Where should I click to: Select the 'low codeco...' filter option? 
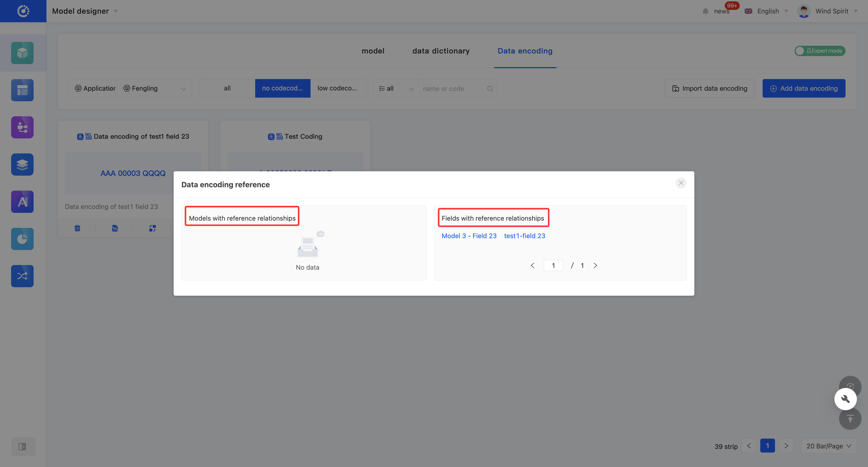click(337, 88)
